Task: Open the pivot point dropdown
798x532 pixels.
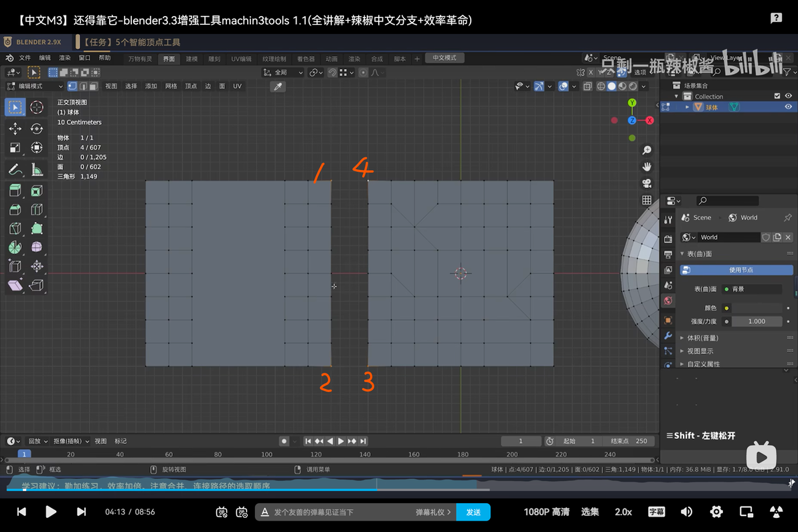Action: 316,73
